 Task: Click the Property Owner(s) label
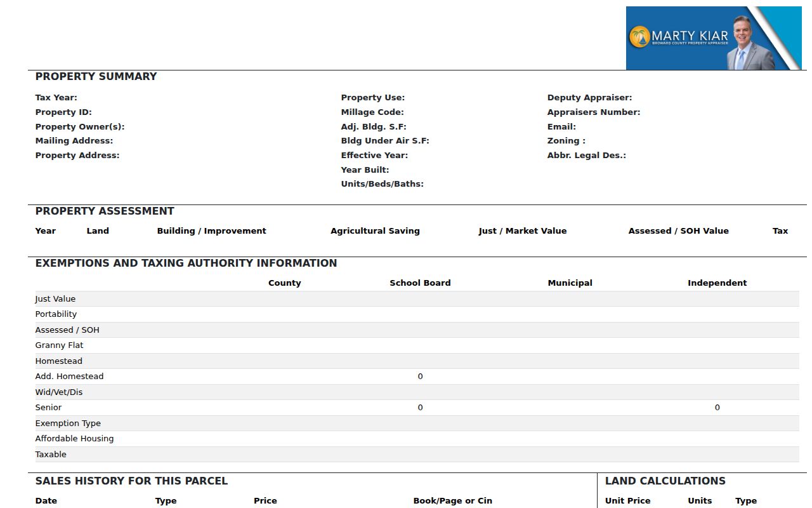click(80, 127)
